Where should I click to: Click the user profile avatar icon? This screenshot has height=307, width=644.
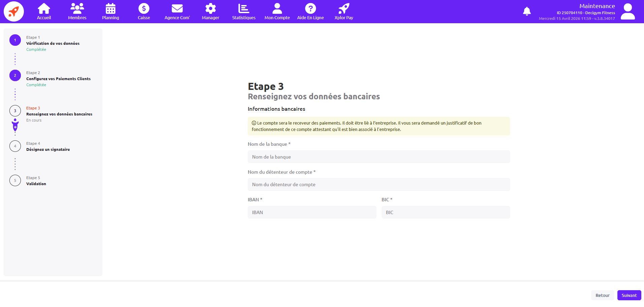[x=628, y=11]
